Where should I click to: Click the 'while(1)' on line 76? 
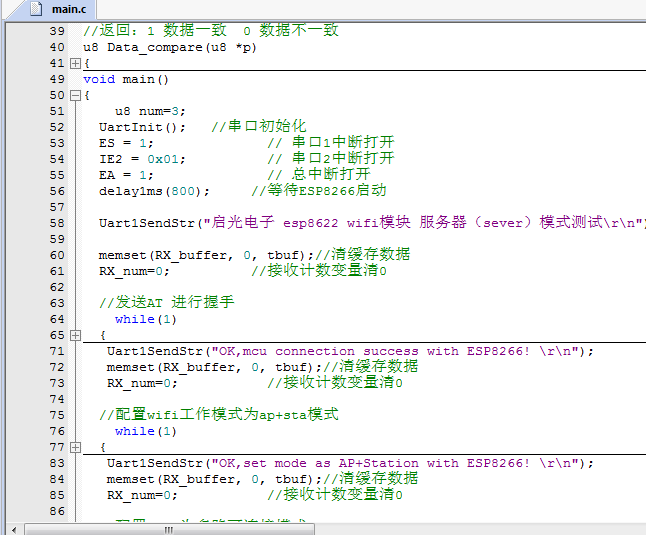pos(145,431)
